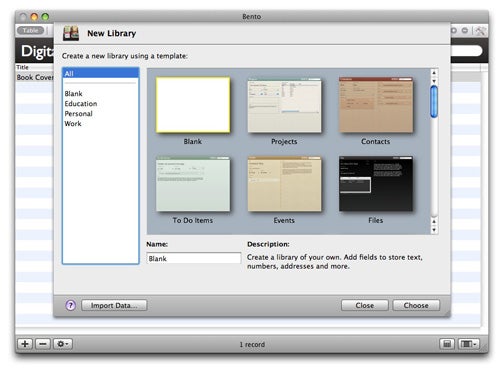Click the Events template label

click(284, 220)
